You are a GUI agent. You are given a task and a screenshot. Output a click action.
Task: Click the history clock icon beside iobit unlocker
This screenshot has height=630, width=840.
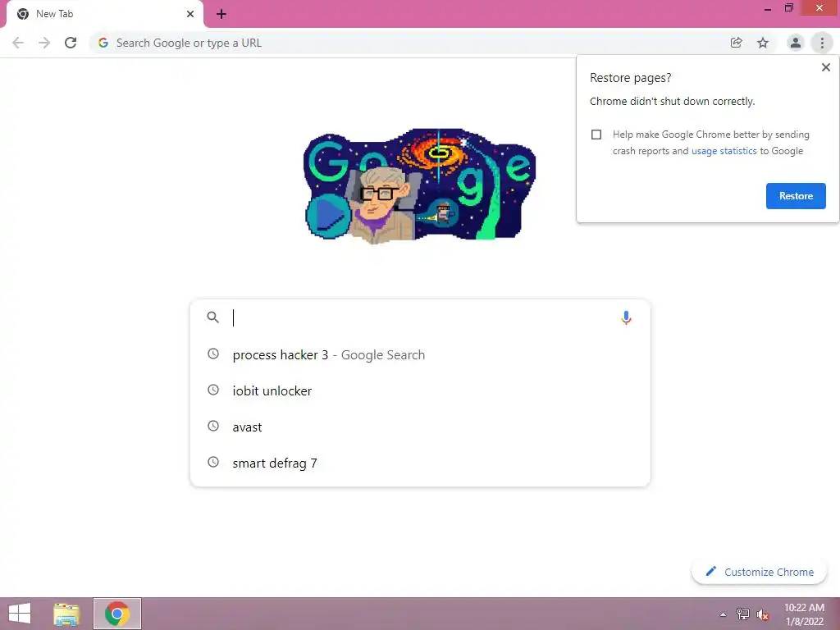(x=213, y=390)
